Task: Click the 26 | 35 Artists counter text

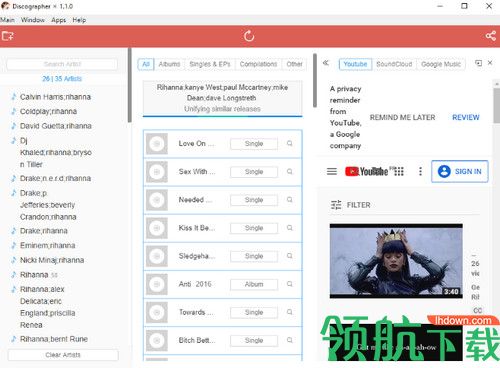Action: click(62, 79)
